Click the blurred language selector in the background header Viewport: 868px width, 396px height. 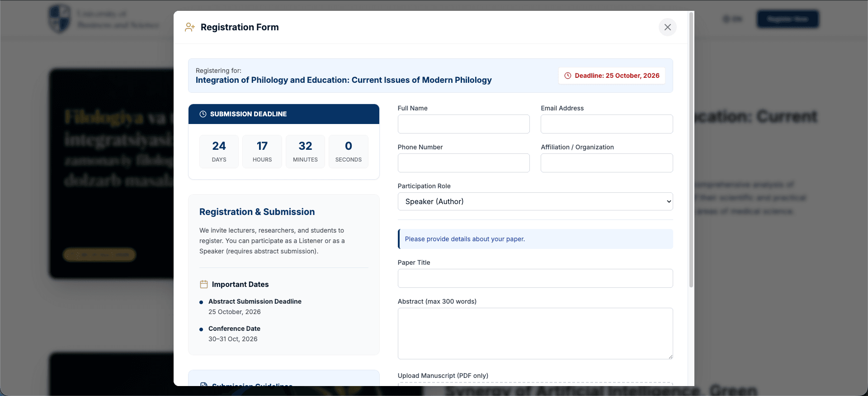733,19
